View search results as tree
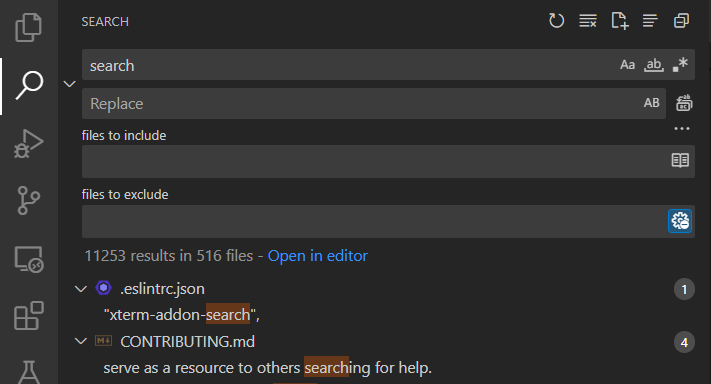 point(650,20)
